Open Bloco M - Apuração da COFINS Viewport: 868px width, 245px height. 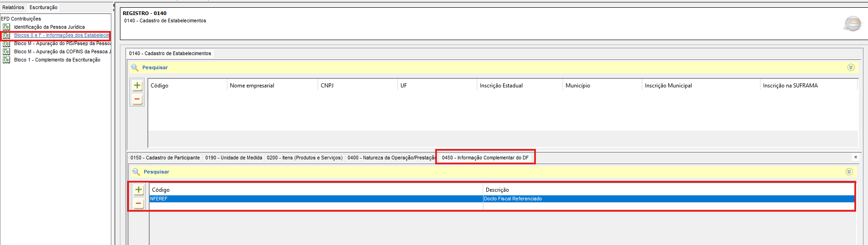tap(62, 51)
